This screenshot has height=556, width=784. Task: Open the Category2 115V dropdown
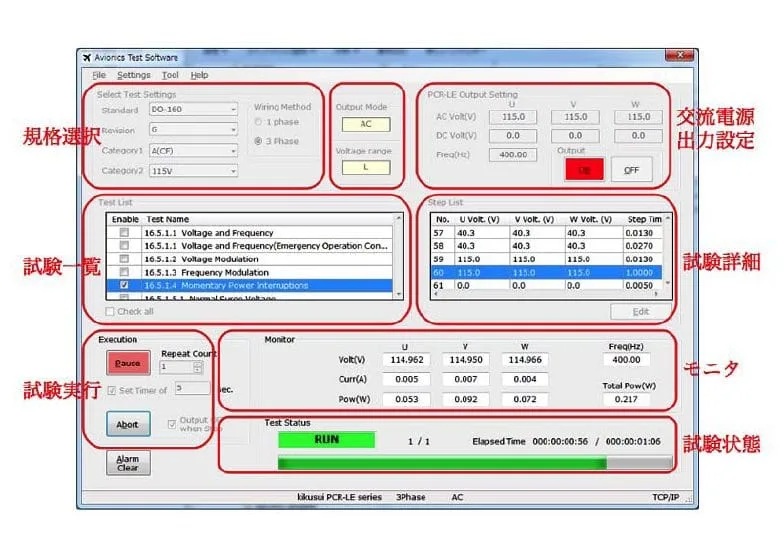[232, 171]
